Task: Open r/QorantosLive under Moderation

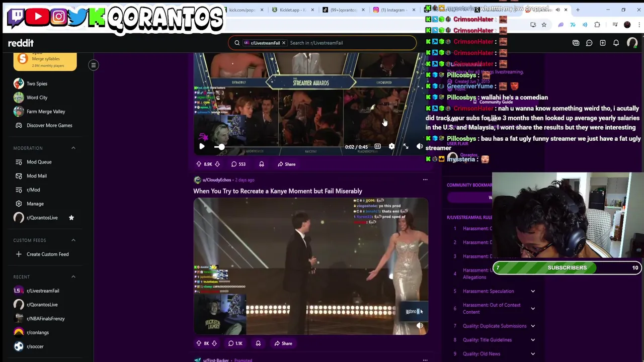Action: point(42,218)
